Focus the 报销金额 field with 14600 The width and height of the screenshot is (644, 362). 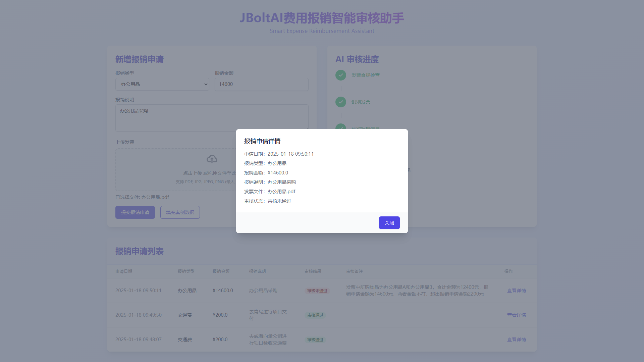click(x=262, y=84)
